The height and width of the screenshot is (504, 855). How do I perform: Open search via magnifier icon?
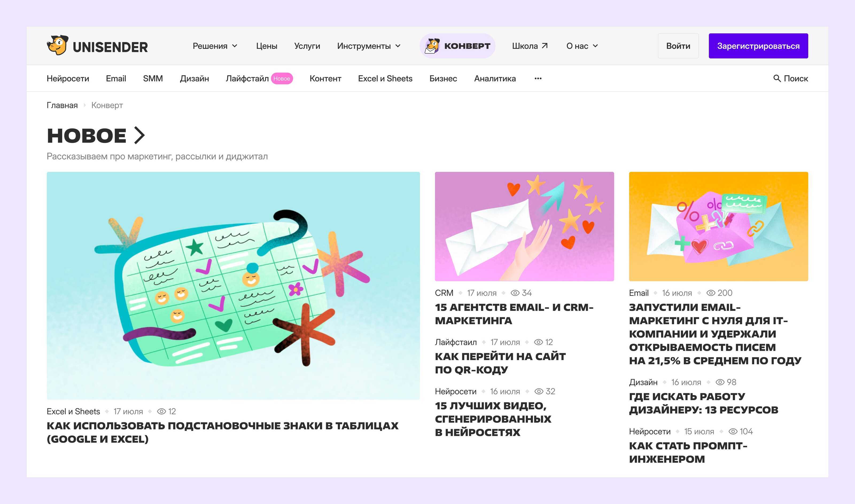[776, 78]
